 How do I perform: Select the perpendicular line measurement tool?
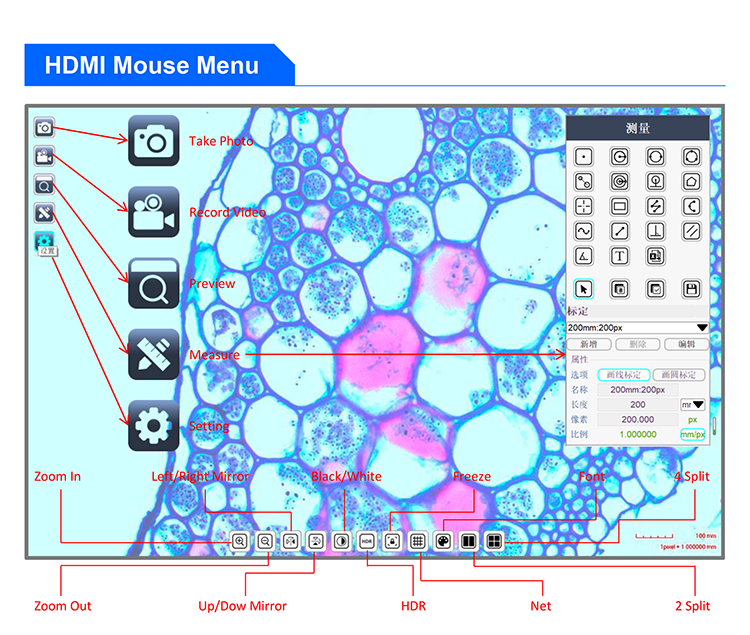click(x=655, y=231)
